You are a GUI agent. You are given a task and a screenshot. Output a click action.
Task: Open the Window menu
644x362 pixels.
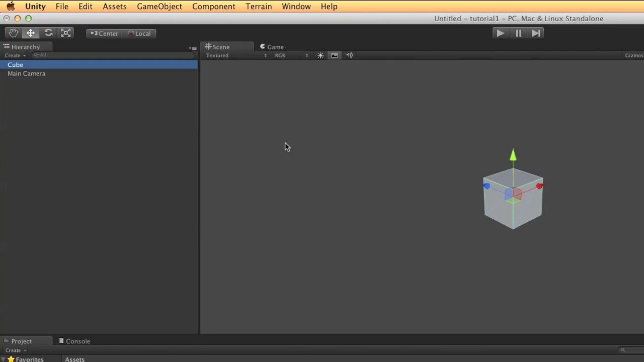[x=296, y=7]
